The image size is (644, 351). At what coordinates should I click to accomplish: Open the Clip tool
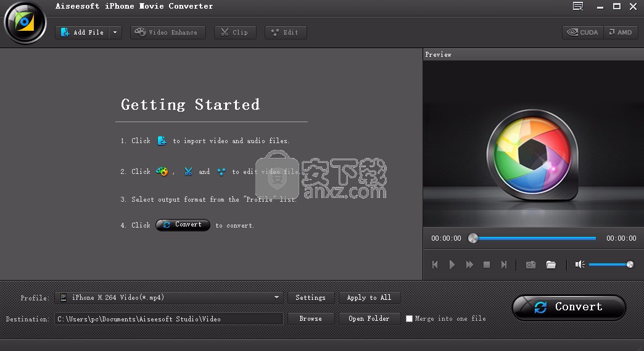click(x=235, y=33)
